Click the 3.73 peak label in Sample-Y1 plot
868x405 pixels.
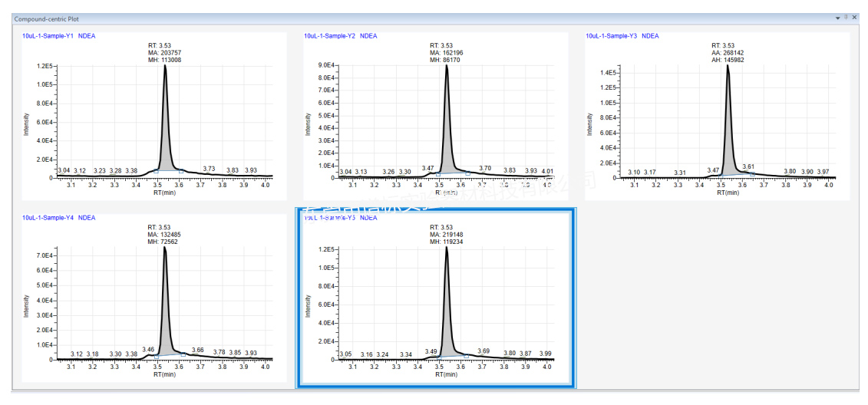(x=209, y=169)
